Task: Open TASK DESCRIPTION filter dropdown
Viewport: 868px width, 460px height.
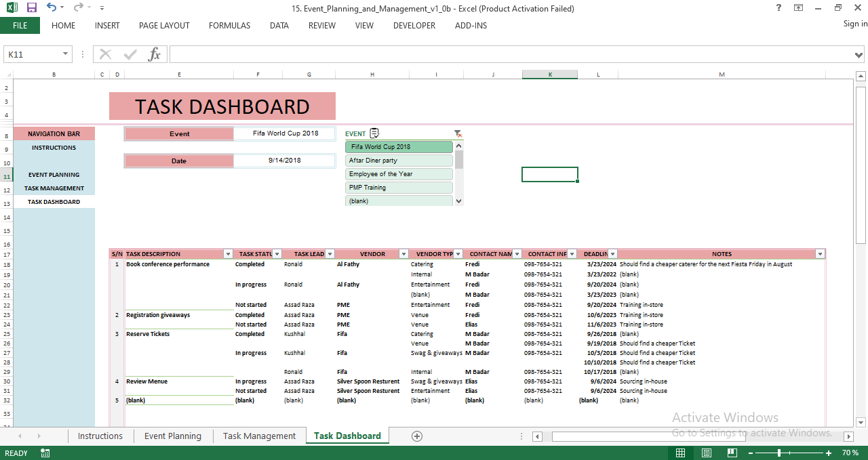Action: (x=227, y=254)
